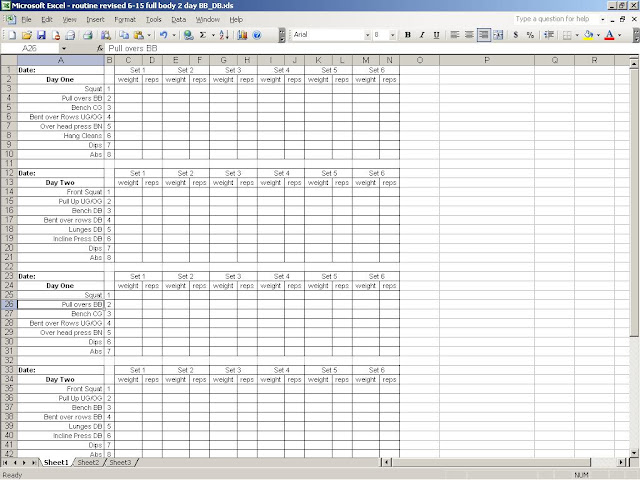Open the Borders dropdown arrow
This screenshot has width=640, height=480.
(x=577, y=35)
